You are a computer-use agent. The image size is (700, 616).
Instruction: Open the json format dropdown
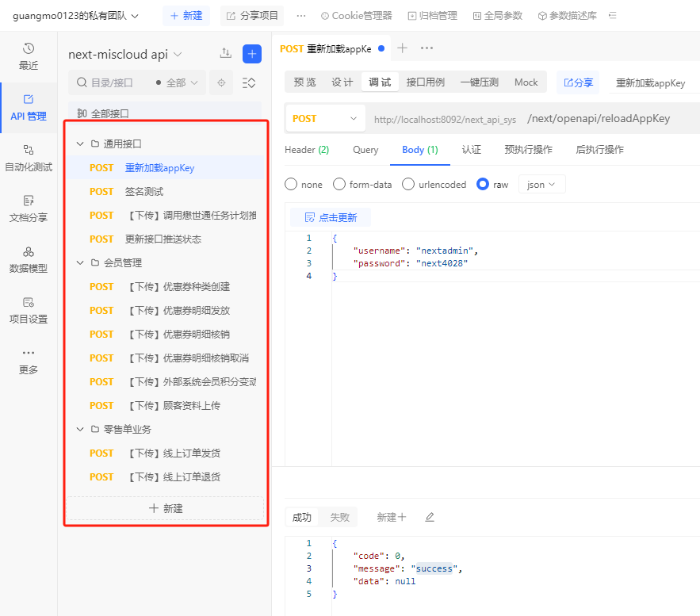click(x=541, y=185)
